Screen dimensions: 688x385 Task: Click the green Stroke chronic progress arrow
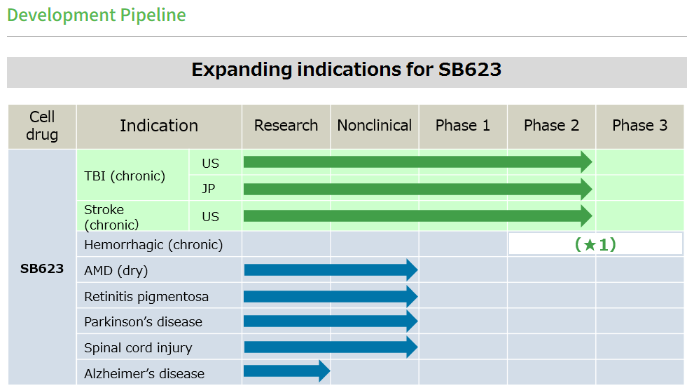point(418,216)
